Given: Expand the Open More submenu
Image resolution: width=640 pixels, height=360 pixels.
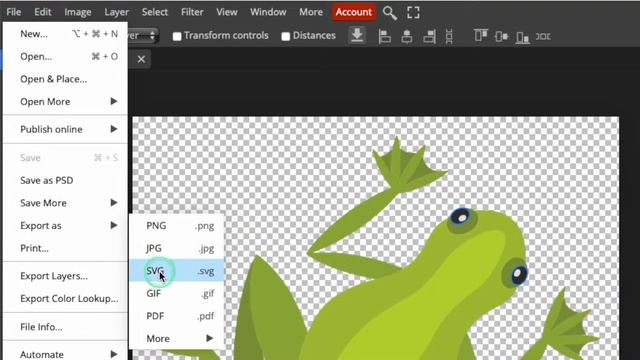Looking at the screenshot, I should [65, 101].
